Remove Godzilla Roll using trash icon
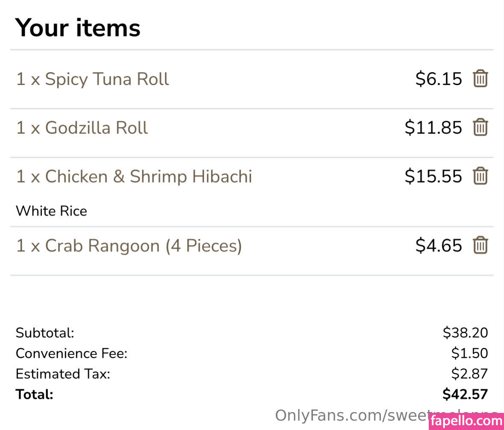Viewport: 504px width, 430px height. click(480, 128)
